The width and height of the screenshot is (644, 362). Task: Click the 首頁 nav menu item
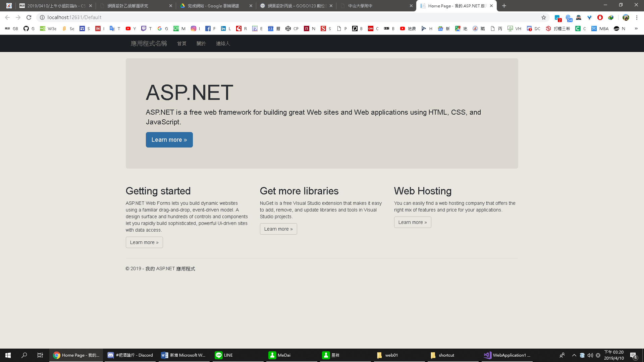(x=182, y=44)
